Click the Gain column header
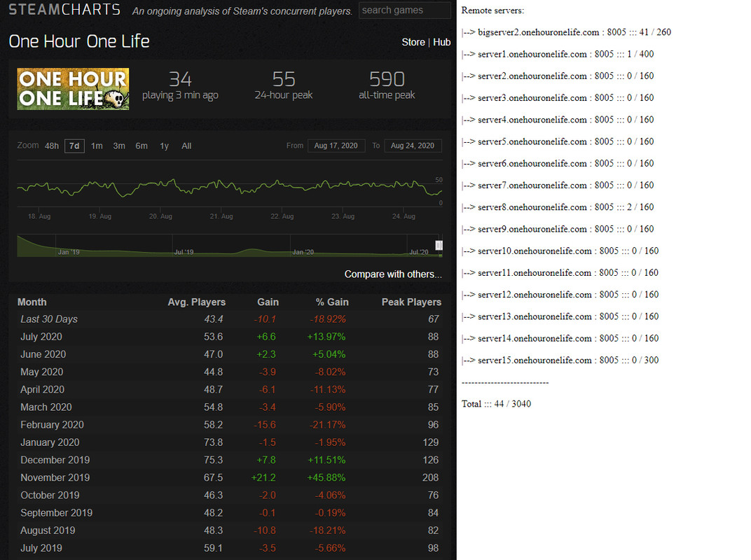The height and width of the screenshot is (560, 751). pyautogui.click(x=268, y=302)
